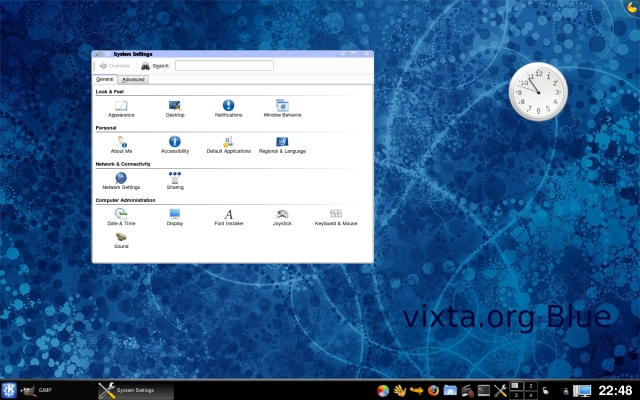Click the Overview back button

pyautogui.click(x=115, y=66)
